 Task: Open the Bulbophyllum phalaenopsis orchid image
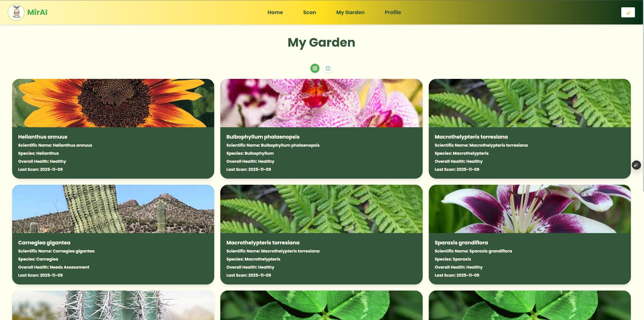[321, 103]
